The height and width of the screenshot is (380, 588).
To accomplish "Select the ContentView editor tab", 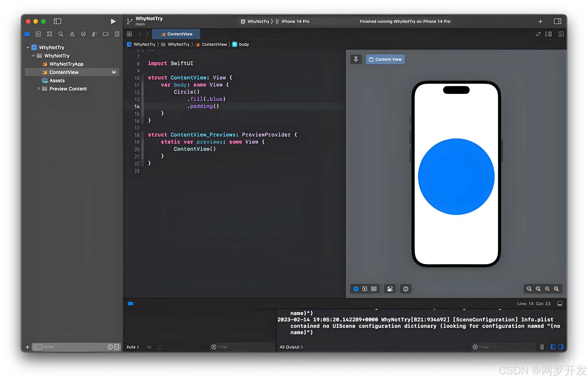I will click(176, 34).
